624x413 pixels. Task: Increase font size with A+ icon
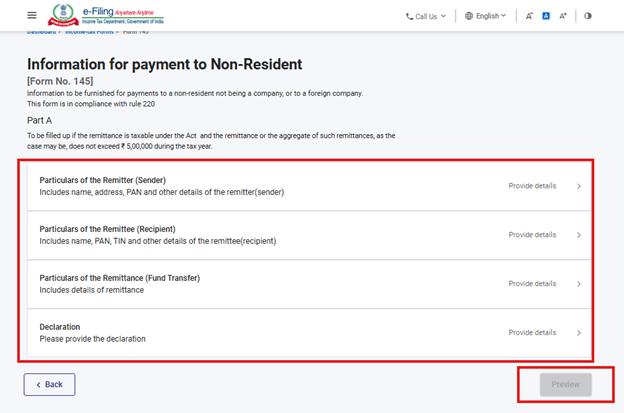click(563, 16)
